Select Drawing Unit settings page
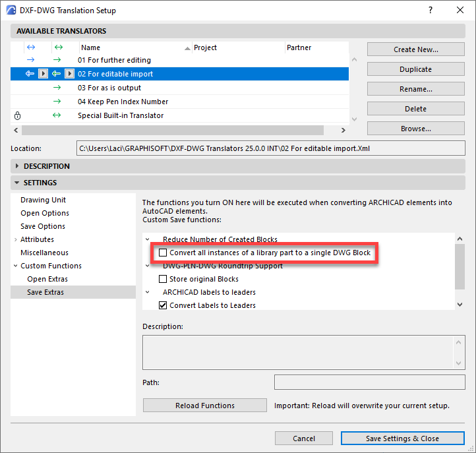The width and height of the screenshot is (476, 453). (43, 200)
